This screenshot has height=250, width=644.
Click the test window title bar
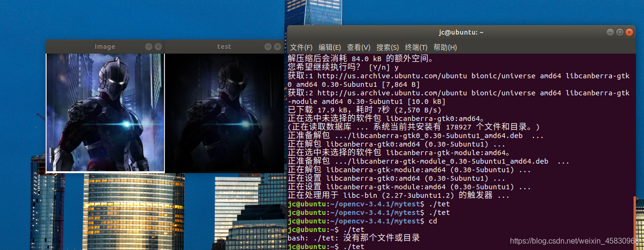(x=224, y=46)
